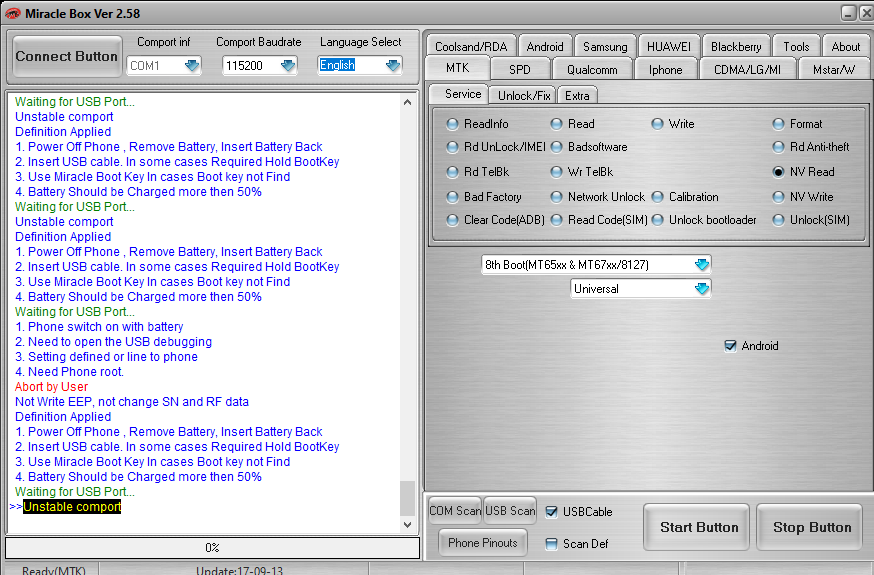Select the Read Code(SIM) radio option

tap(556, 220)
